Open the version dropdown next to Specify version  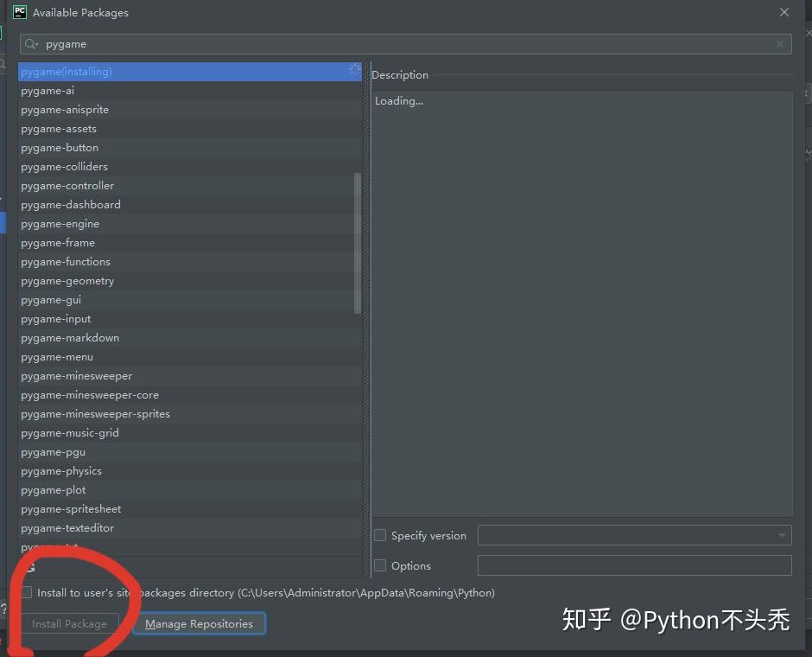pos(782,534)
